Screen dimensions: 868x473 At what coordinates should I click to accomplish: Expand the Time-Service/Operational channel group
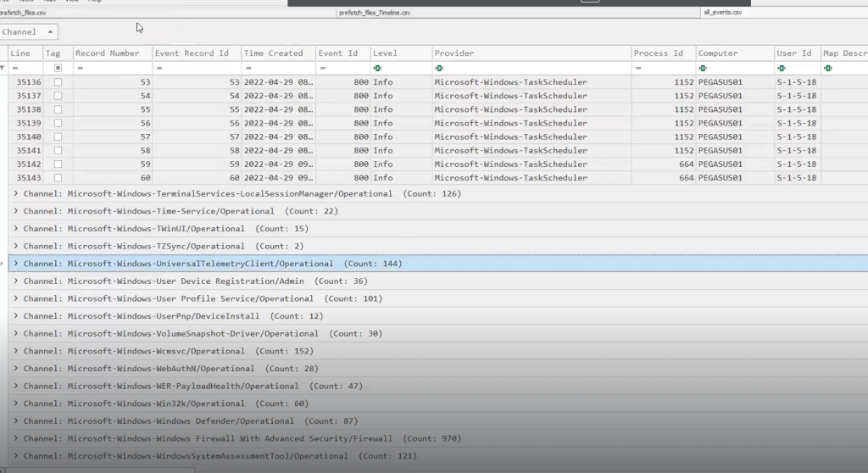click(x=15, y=211)
